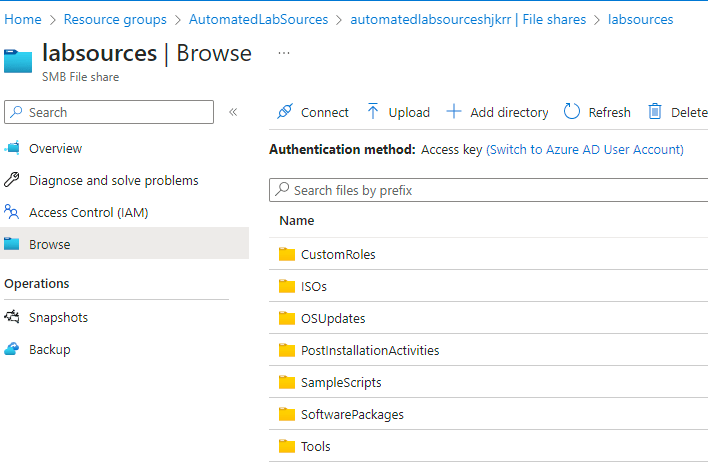Open Access Control (IAM) page

coord(88,212)
